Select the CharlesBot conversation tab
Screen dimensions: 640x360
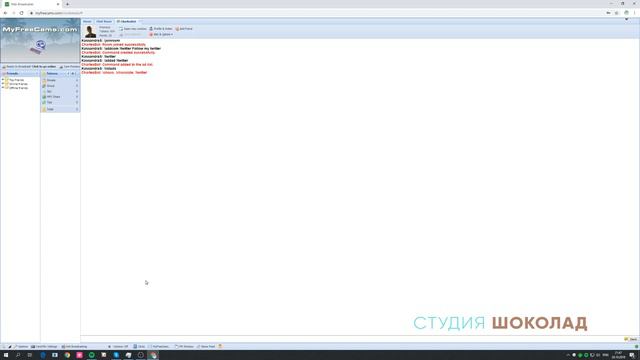click(x=127, y=21)
